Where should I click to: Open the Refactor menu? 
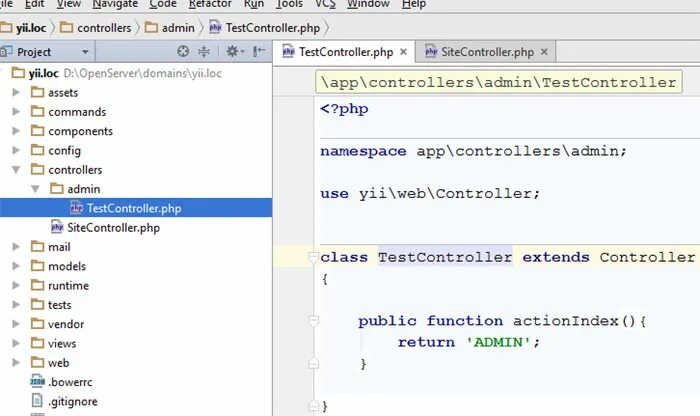click(x=210, y=4)
